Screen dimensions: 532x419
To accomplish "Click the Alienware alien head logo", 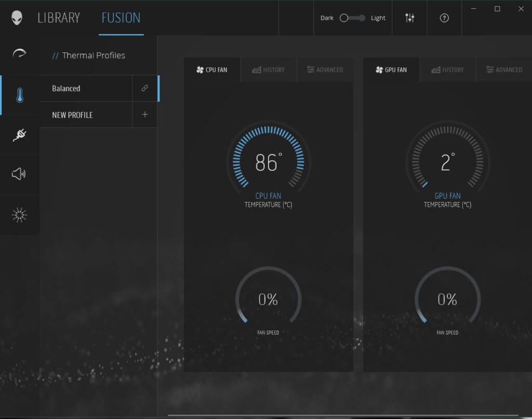I will click(17, 17).
